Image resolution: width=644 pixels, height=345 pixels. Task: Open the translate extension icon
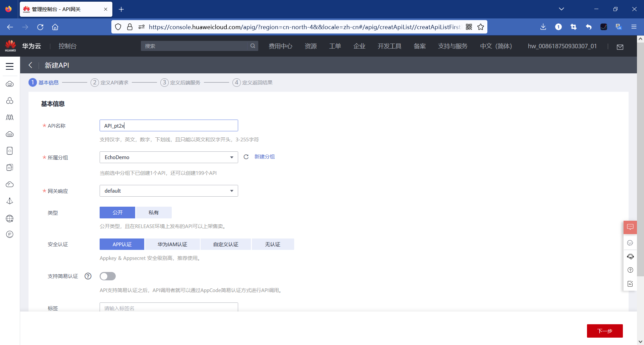pos(619,27)
